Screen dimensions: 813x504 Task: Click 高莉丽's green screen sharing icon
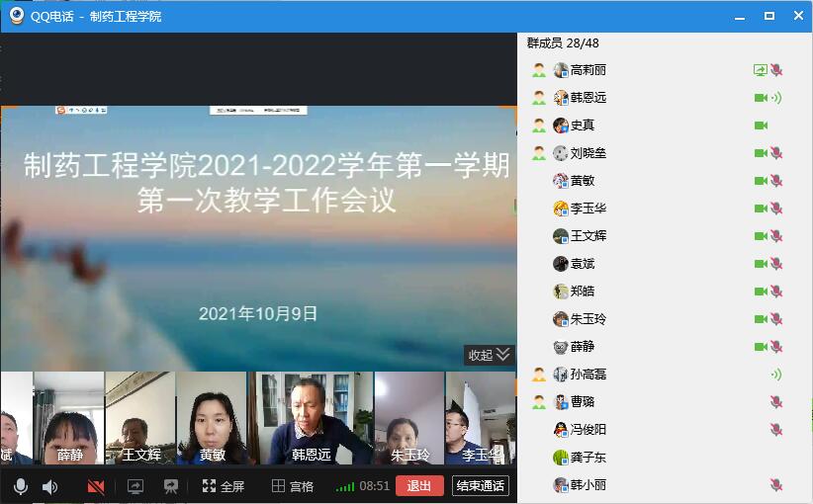coord(760,70)
